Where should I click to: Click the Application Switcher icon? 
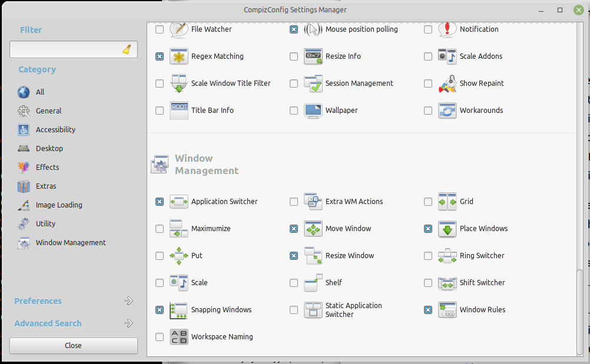[x=179, y=202]
